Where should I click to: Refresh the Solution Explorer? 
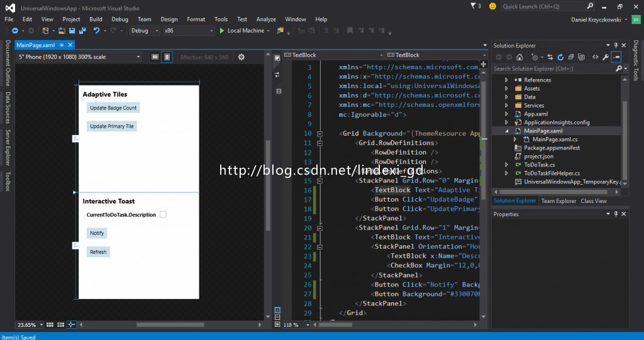(560, 57)
